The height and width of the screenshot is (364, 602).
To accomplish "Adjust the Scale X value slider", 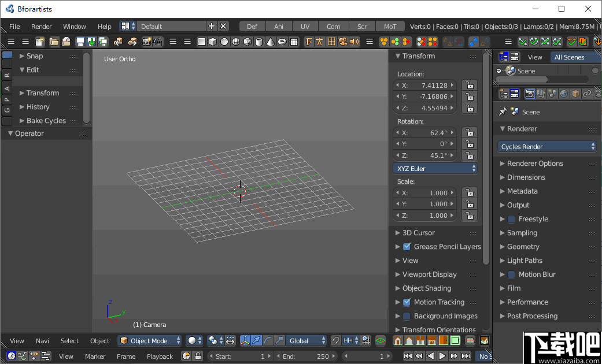I will [425, 192].
